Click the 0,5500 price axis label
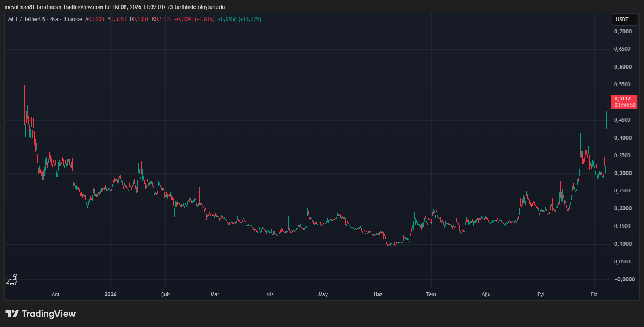644x327 pixels. click(x=623, y=85)
